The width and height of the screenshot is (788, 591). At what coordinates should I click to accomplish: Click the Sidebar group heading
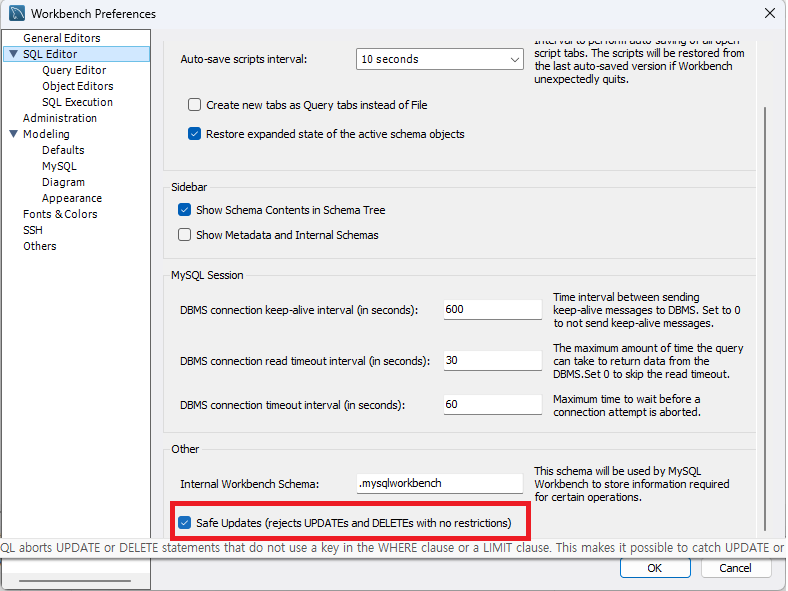tap(189, 187)
